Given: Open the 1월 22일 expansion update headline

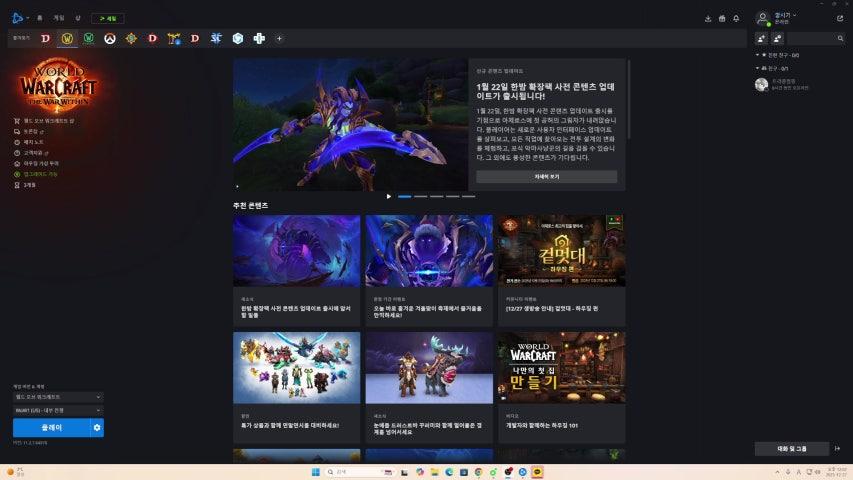Looking at the screenshot, I should coord(546,91).
